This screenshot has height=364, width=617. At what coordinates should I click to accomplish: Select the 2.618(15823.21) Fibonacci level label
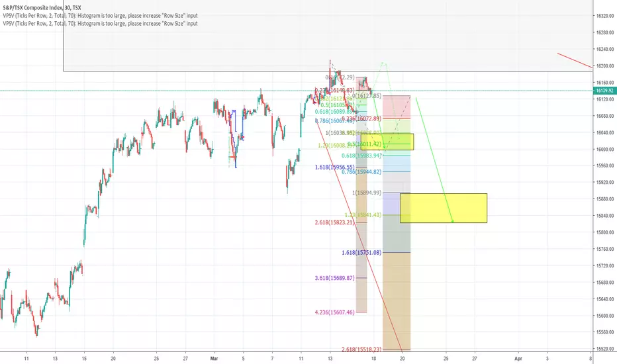[x=334, y=222]
